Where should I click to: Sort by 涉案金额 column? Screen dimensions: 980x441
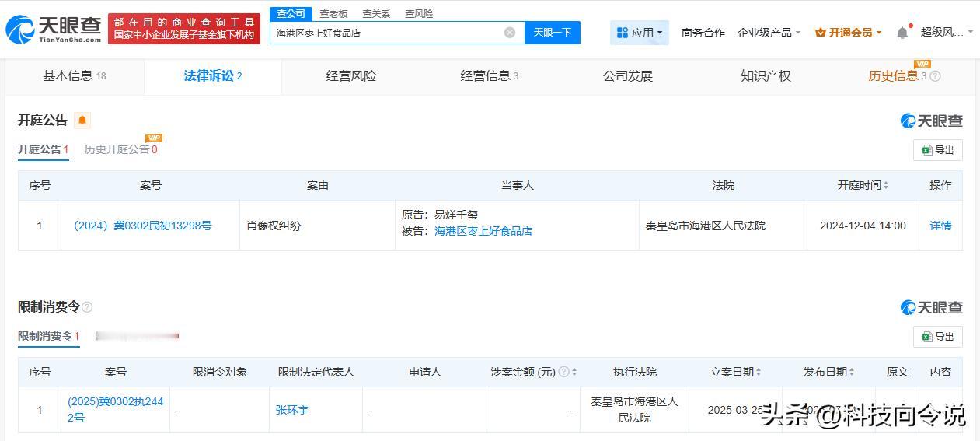(x=574, y=372)
